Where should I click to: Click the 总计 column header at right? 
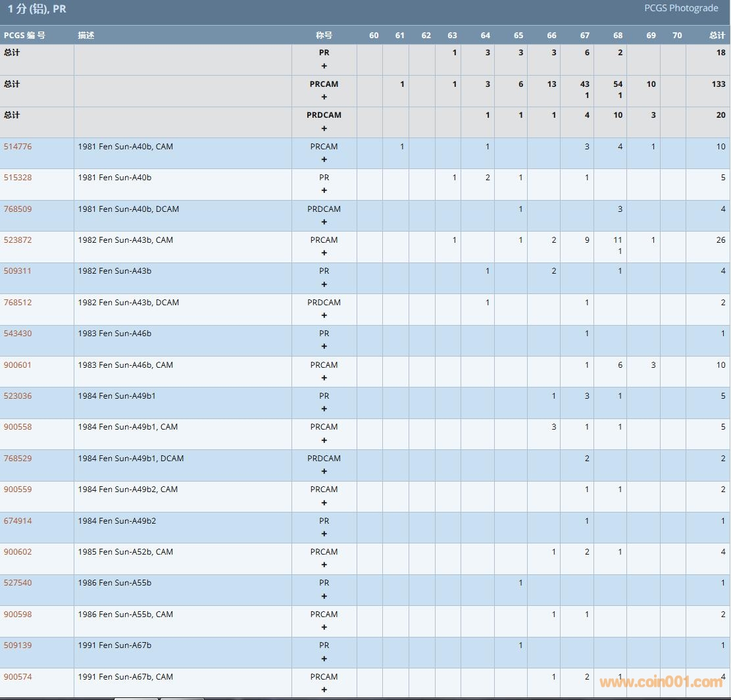click(x=717, y=36)
